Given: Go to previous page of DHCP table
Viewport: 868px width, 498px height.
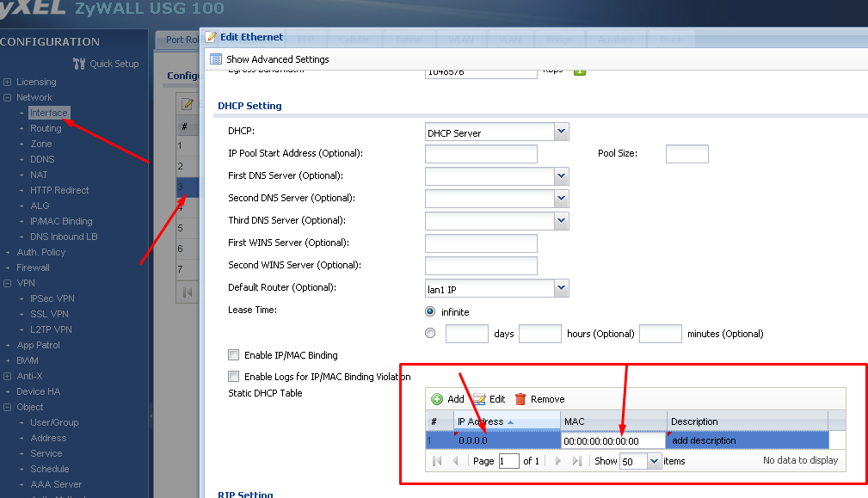Looking at the screenshot, I should [x=456, y=461].
